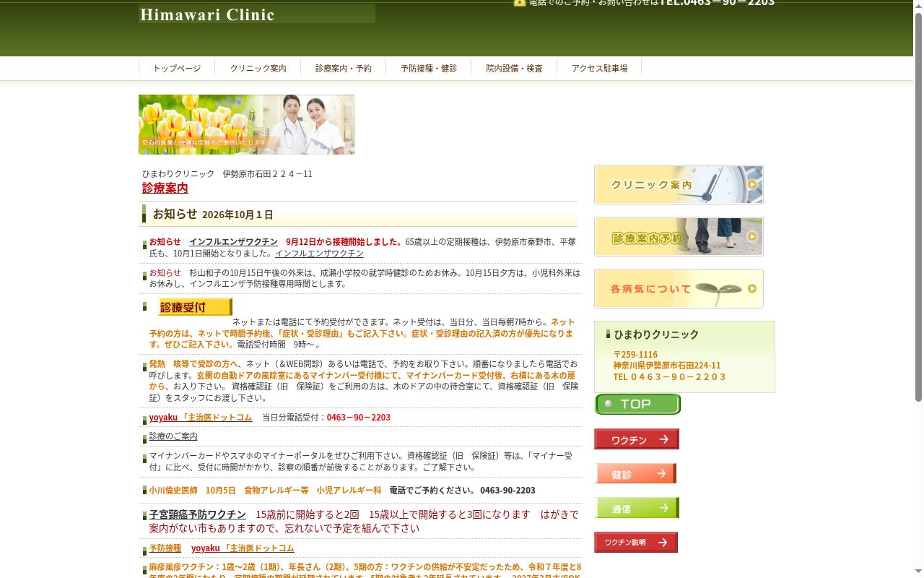Screen dimensions: 924x578
Task: Click the 診療案内予約 sidebar banner
Action: tap(679, 236)
